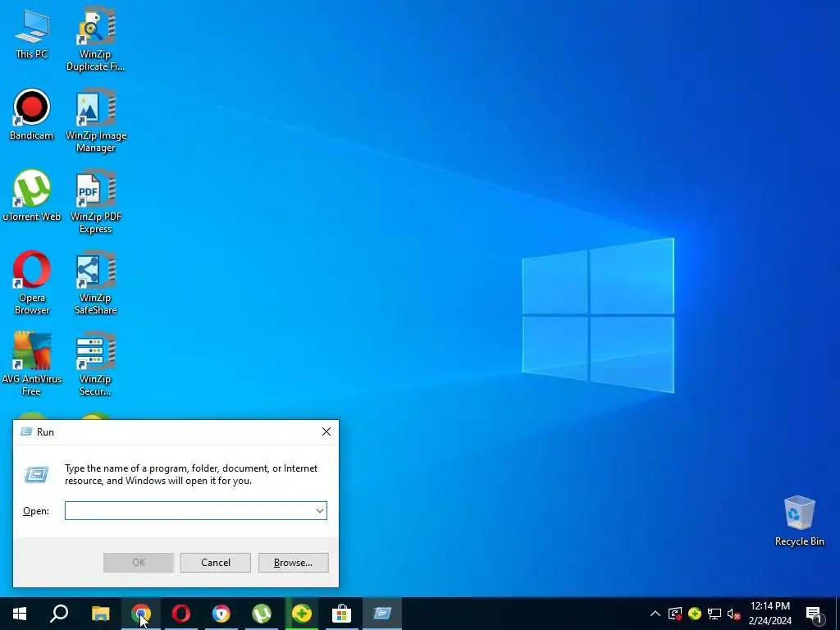Select the Run taskbar button
Screen dimensions: 840x630
click(382, 614)
